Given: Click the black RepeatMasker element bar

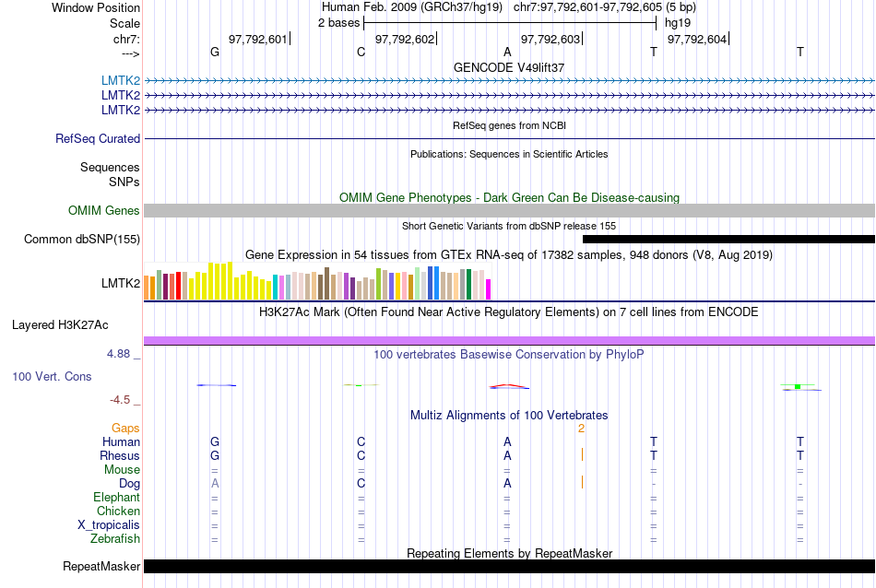Looking at the screenshot, I should 510,566.
